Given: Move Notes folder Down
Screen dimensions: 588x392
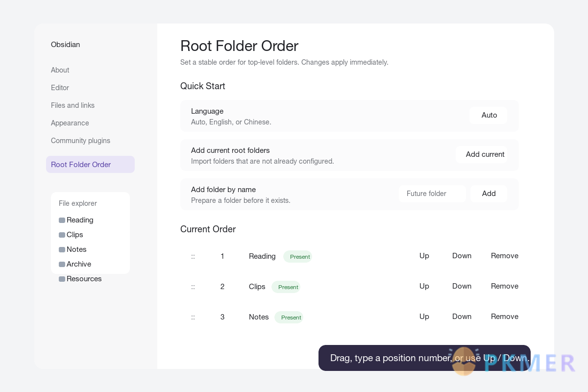Looking at the screenshot, I should point(462,317).
